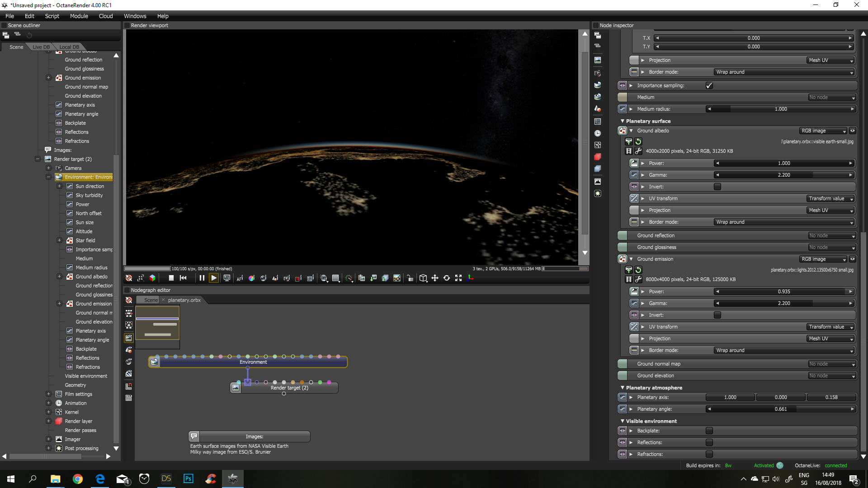
Task: Click the white balance picker icon
Action: (251, 278)
